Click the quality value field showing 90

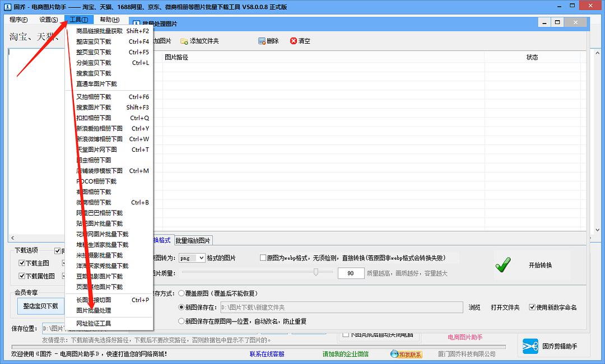[x=351, y=273]
